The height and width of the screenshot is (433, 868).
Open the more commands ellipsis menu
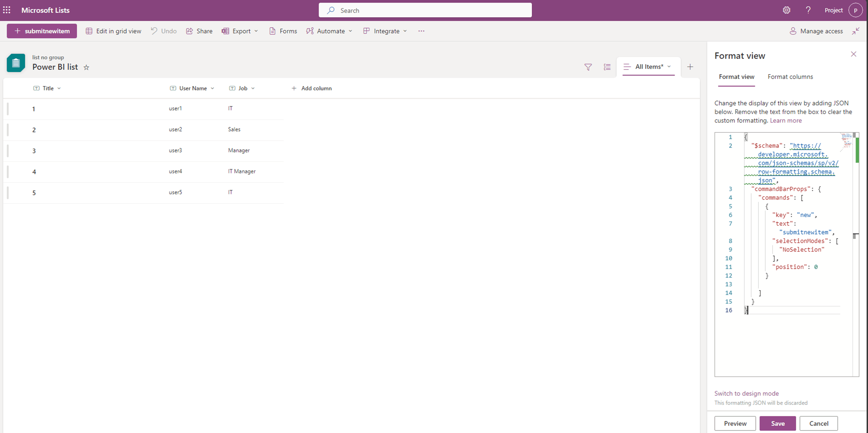coord(421,31)
